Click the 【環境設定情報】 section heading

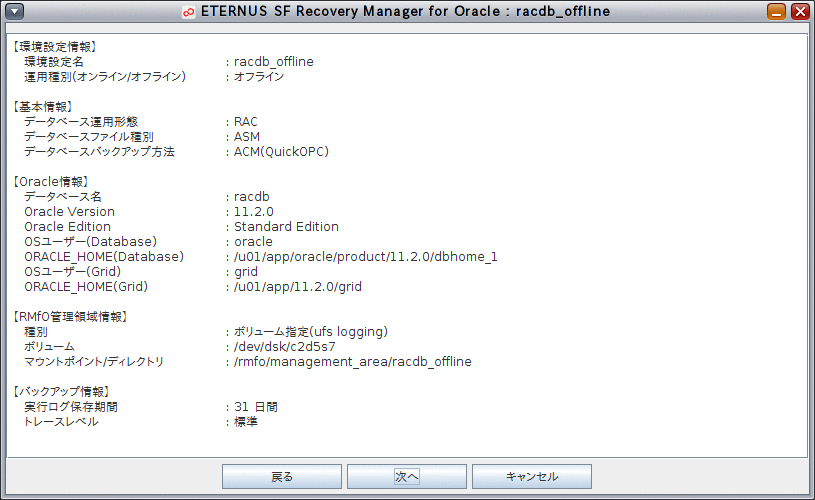(55, 47)
